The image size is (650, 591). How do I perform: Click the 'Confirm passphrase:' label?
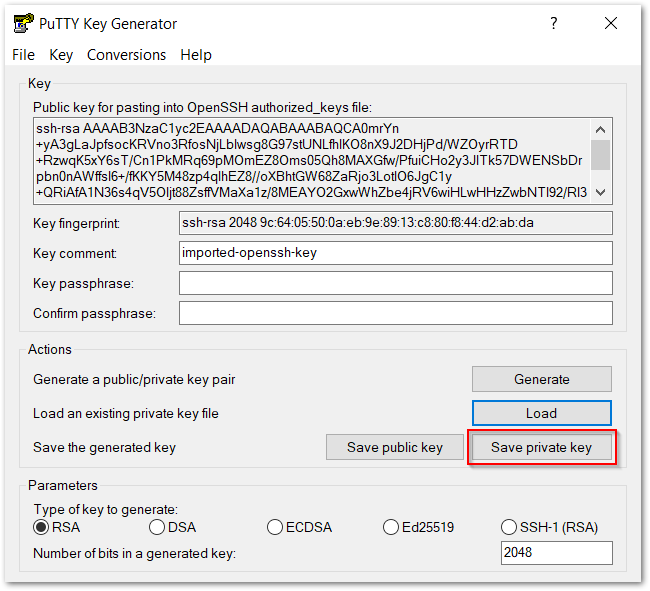pos(95,313)
